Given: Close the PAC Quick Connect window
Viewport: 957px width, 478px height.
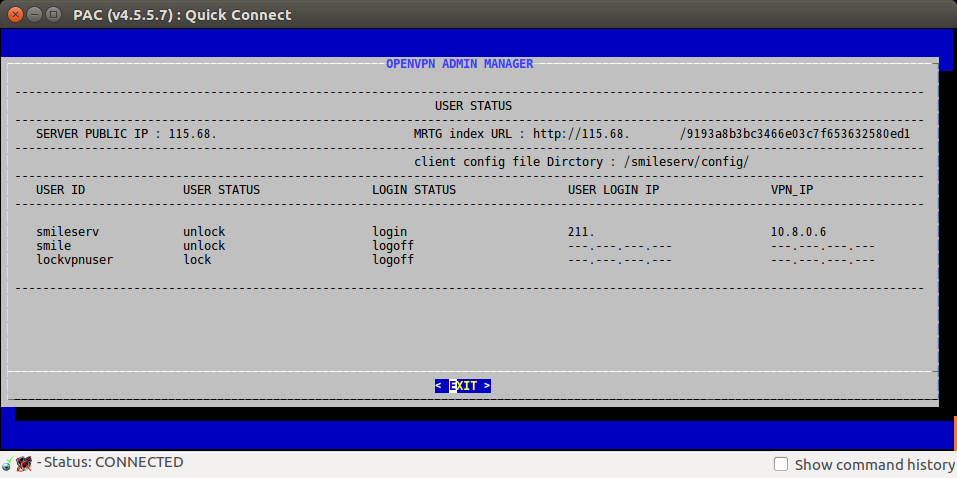Looking at the screenshot, I should pyautogui.click(x=16, y=13).
